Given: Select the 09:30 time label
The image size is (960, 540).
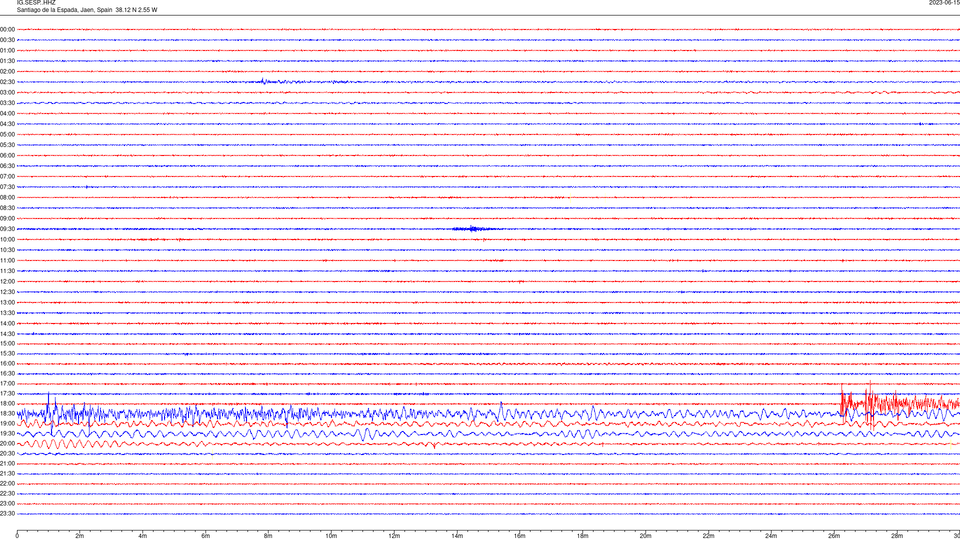Looking at the screenshot, I should [x=7, y=229].
